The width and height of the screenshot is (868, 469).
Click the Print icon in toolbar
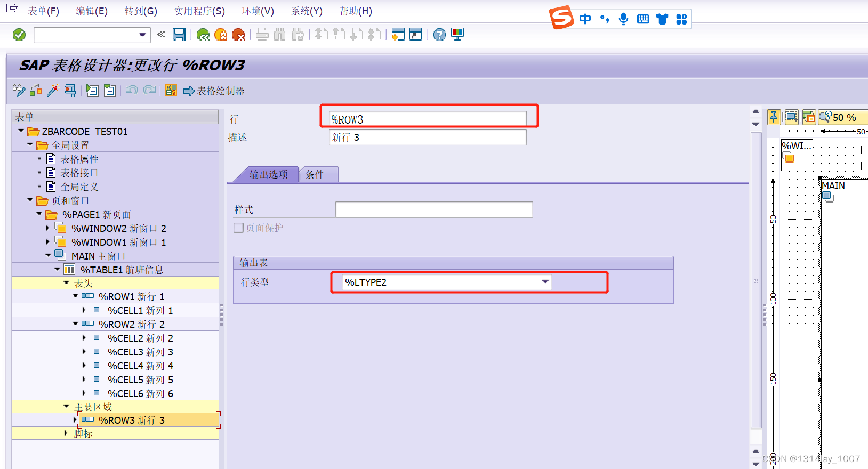262,35
